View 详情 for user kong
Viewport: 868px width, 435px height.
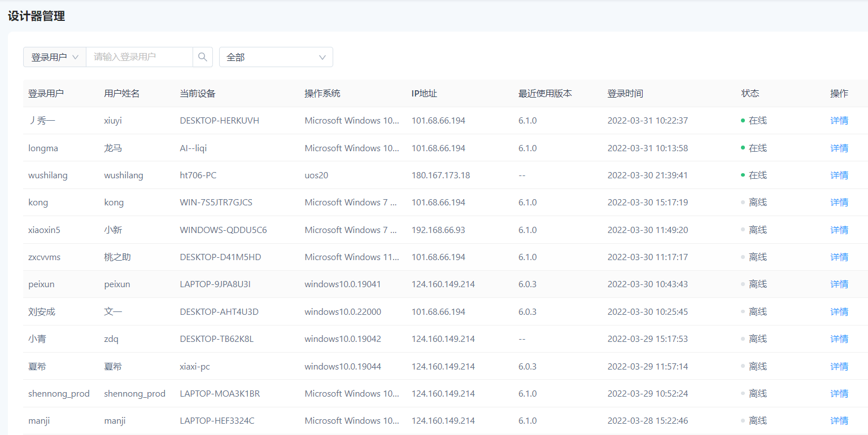tap(839, 203)
